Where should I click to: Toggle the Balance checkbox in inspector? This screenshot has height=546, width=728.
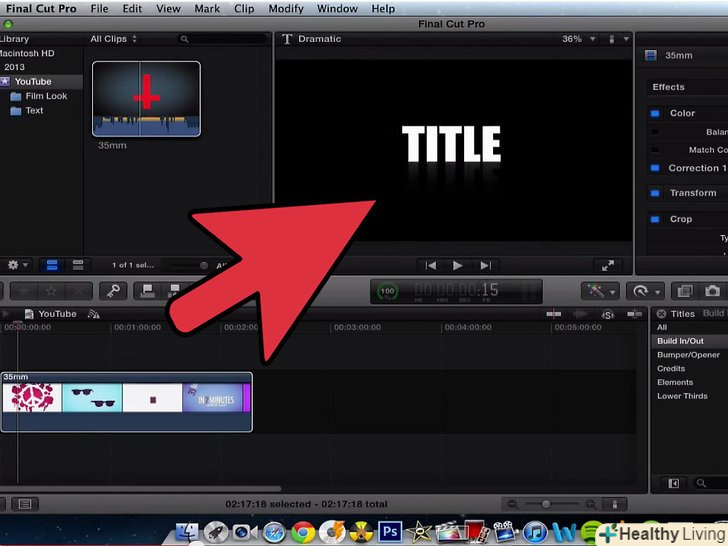(655, 132)
